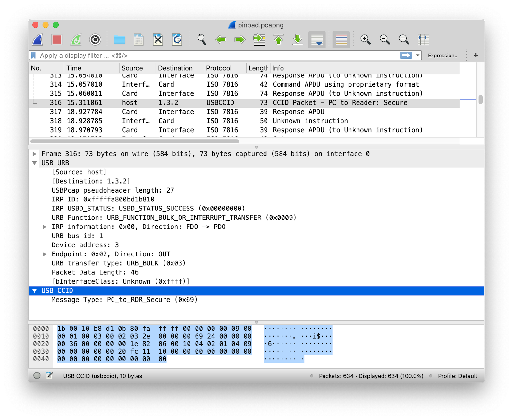Start capturing packets with the shark fin icon
513x420 pixels.
coord(38,40)
